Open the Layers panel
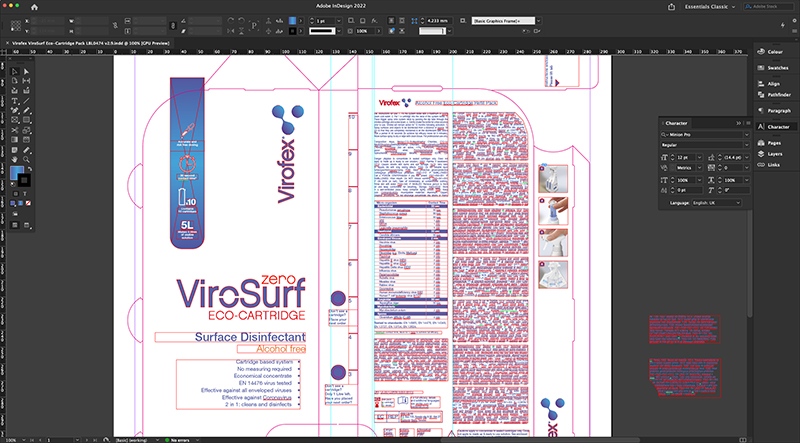 769,154
